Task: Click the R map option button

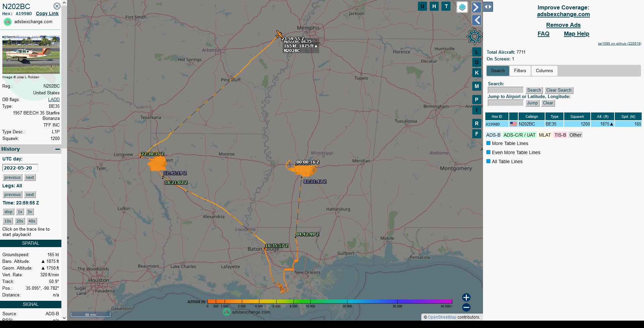Action: [477, 124]
